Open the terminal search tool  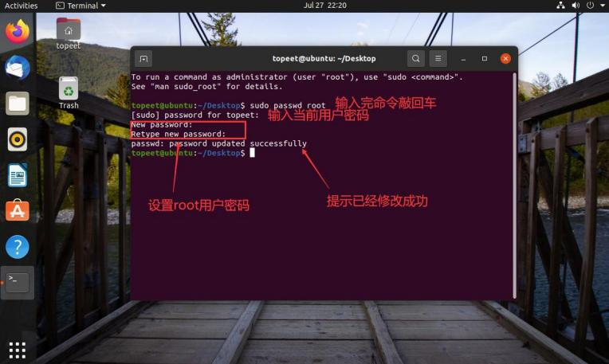pyautogui.click(x=415, y=59)
